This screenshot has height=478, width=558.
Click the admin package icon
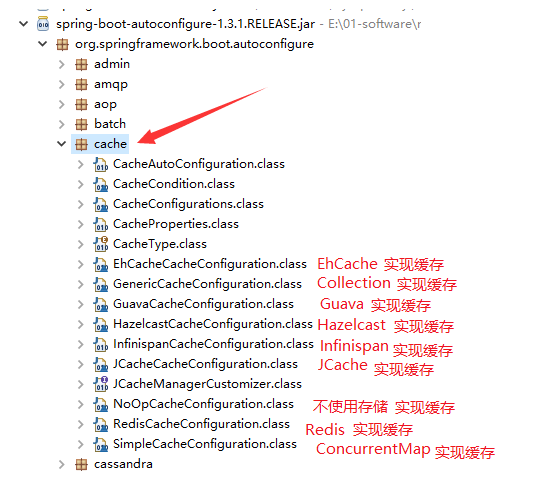pyautogui.click(x=81, y=64)
